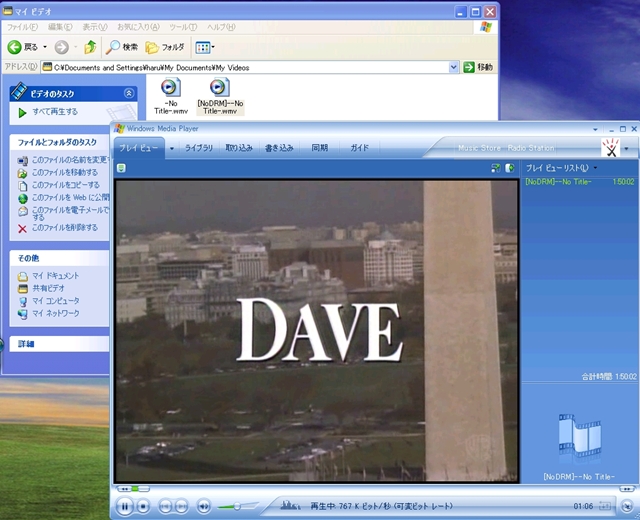Click the film strip album art icon
The image size is (640, 520).
pyautogui.click(x=580, y=436)
